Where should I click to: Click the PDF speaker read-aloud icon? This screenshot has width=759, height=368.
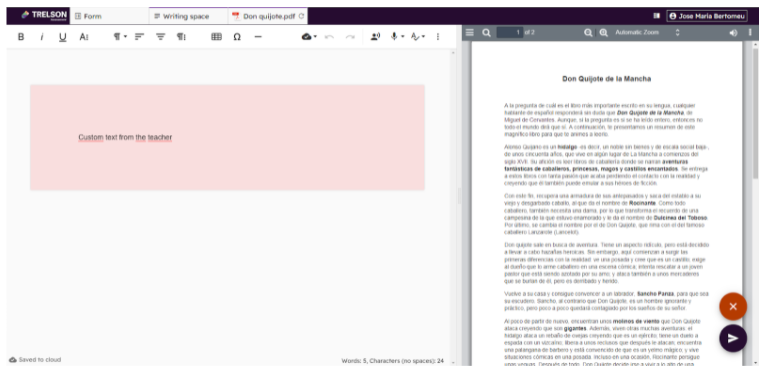[x=734, y=32]
